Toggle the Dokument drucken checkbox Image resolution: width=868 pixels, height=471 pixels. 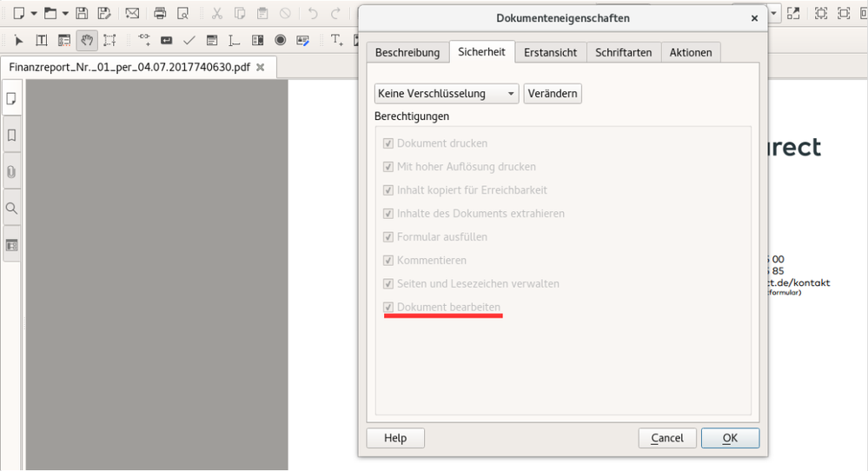click(388, 143)
